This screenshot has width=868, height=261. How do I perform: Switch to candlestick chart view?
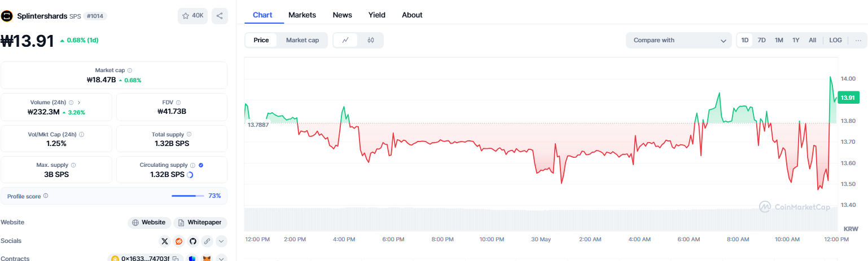pos(371,40)
